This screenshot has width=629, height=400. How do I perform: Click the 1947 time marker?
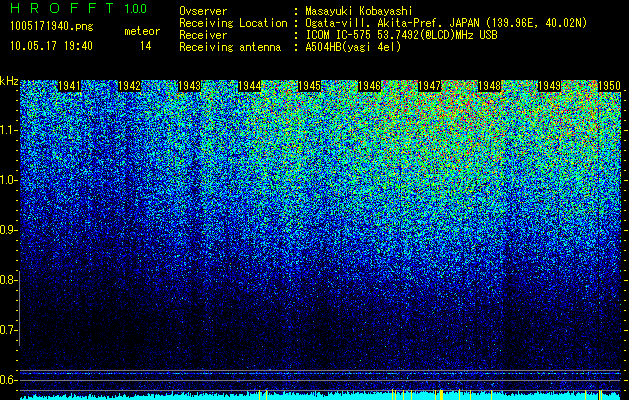click(429, 86)
